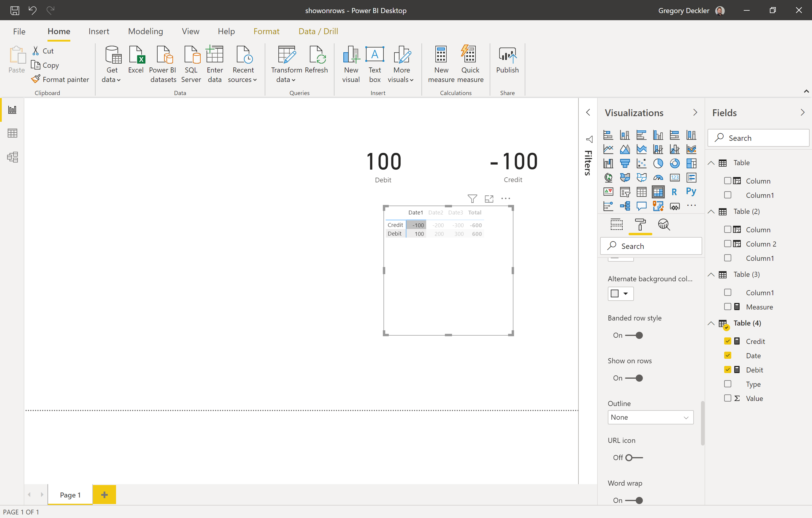Uncheck the Credit field checkbox
812x518 pixels.
(727, 341)
